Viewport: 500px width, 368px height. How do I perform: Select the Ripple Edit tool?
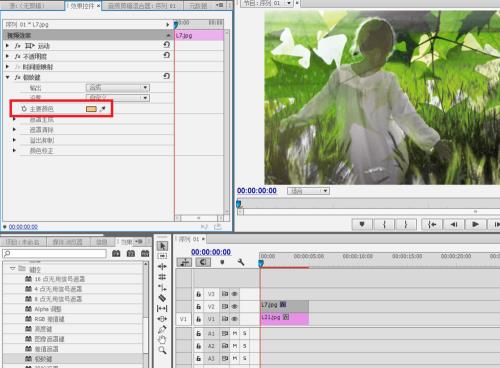[x=162, y=266]
